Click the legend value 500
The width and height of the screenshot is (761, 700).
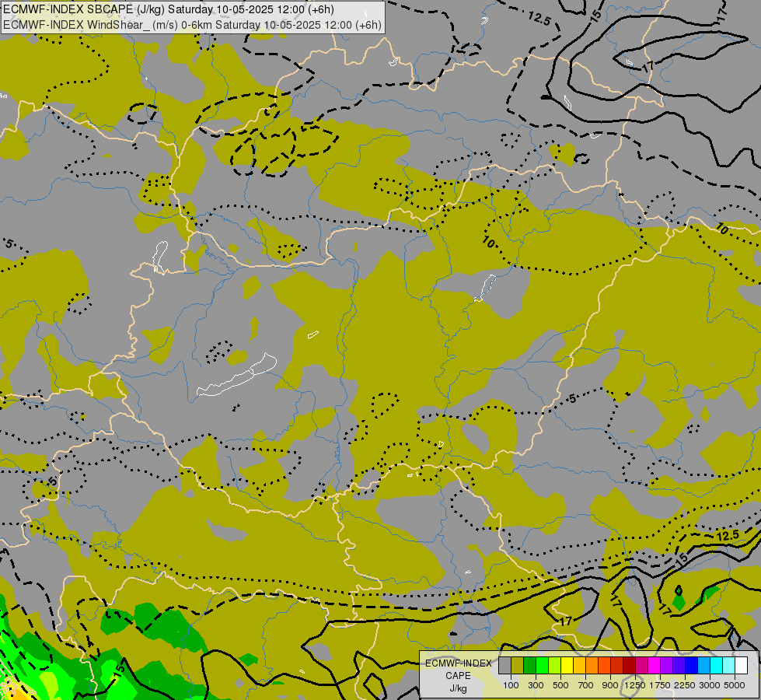tap(560, 685)
